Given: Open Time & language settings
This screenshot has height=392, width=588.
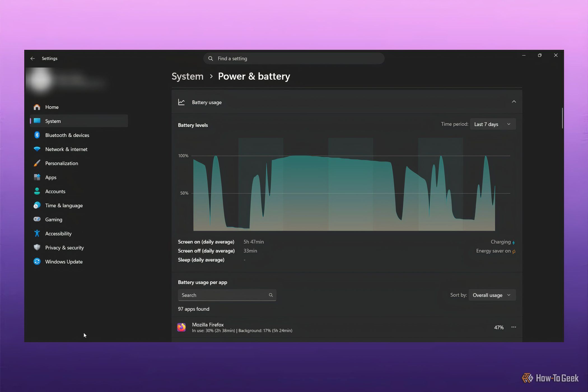Looking at the screenshot, I should click(79, 205).
